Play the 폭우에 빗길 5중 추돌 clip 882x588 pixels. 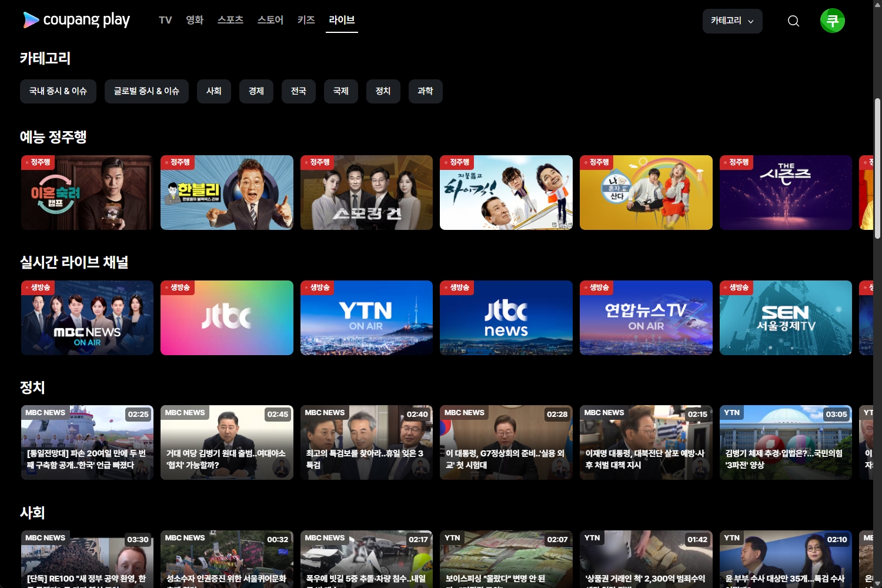click(366, 559)
